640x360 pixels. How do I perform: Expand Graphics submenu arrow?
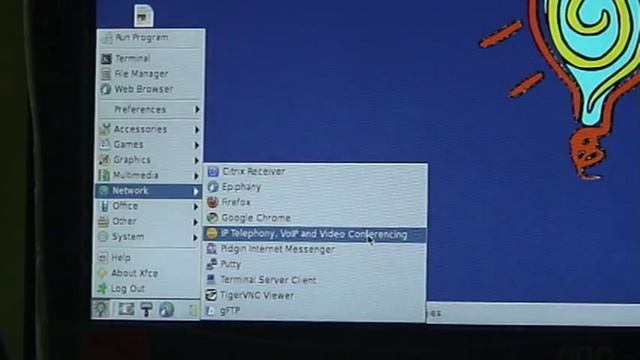point(196,160)
